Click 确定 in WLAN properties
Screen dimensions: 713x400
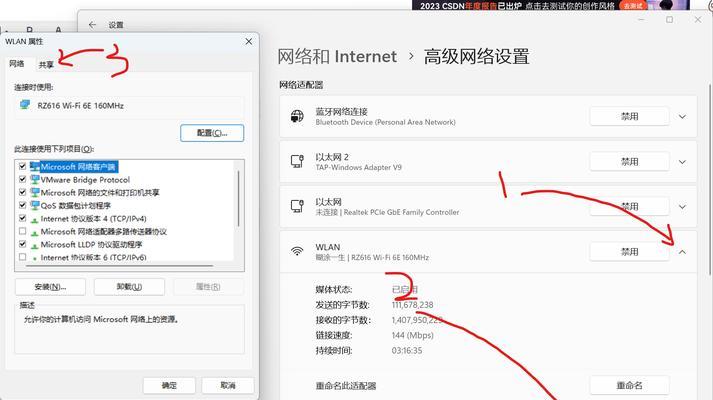(x=169, y=385)
